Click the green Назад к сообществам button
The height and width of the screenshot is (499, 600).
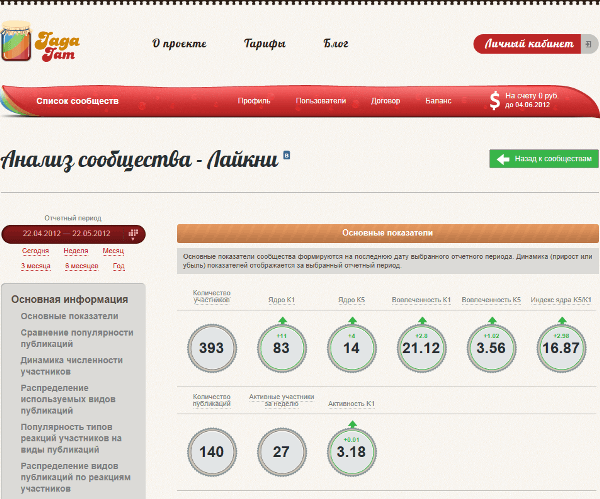[544, 159]
